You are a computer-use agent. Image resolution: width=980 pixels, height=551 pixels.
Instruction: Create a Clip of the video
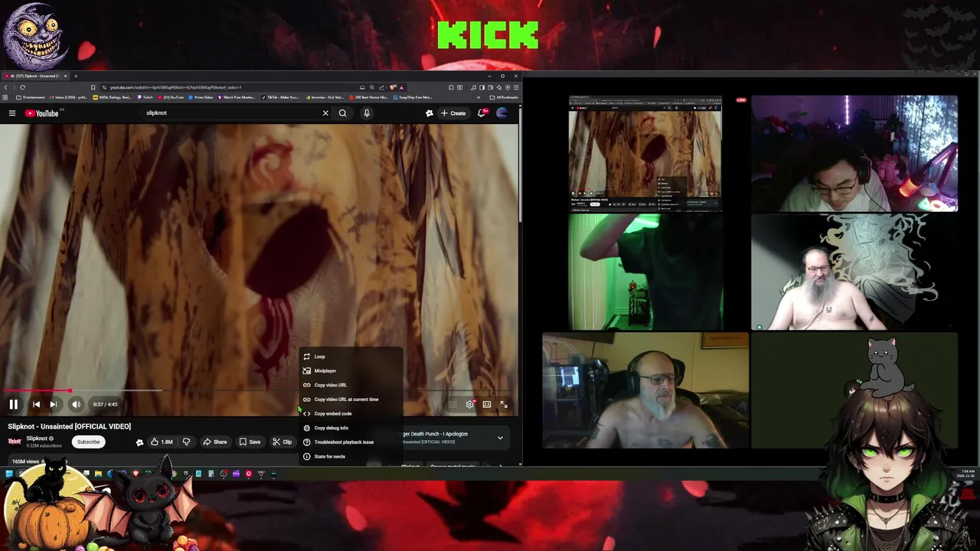(x=283, y=442)
